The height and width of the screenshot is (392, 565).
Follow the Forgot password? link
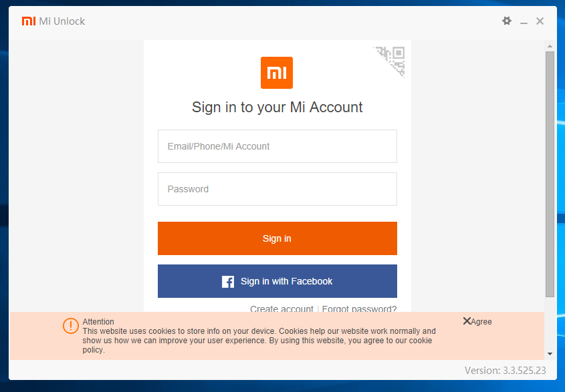point(359,309)
